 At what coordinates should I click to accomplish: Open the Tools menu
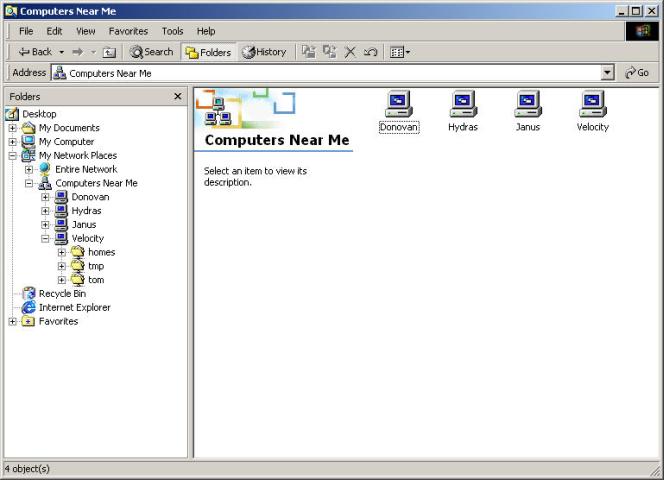pos(173,31)
